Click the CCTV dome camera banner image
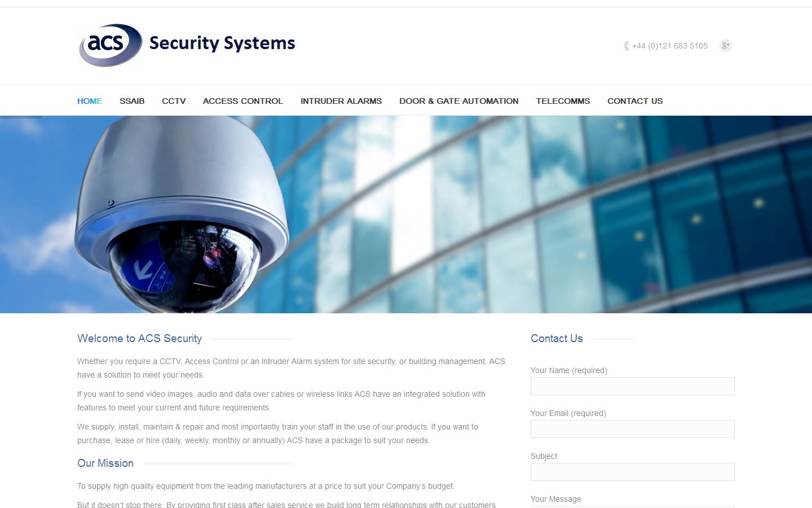This screenshot has width=812, height=508. (x=406, y=214)
